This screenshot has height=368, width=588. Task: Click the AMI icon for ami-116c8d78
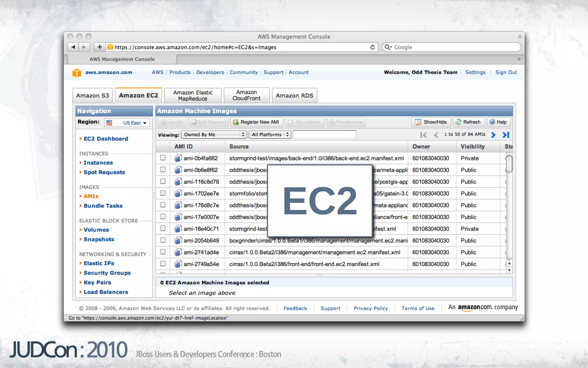click(x=178, y=182)
